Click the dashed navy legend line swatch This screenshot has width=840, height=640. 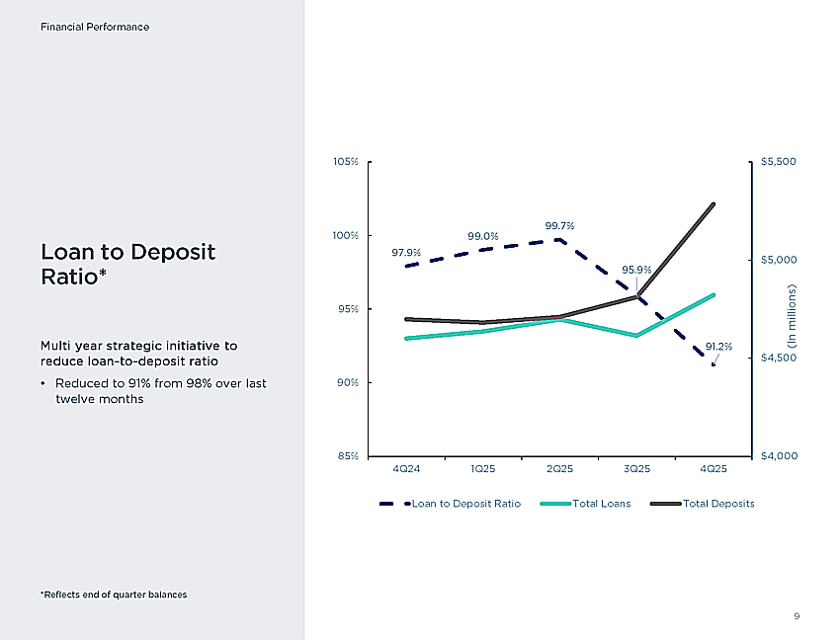point(395,504)
